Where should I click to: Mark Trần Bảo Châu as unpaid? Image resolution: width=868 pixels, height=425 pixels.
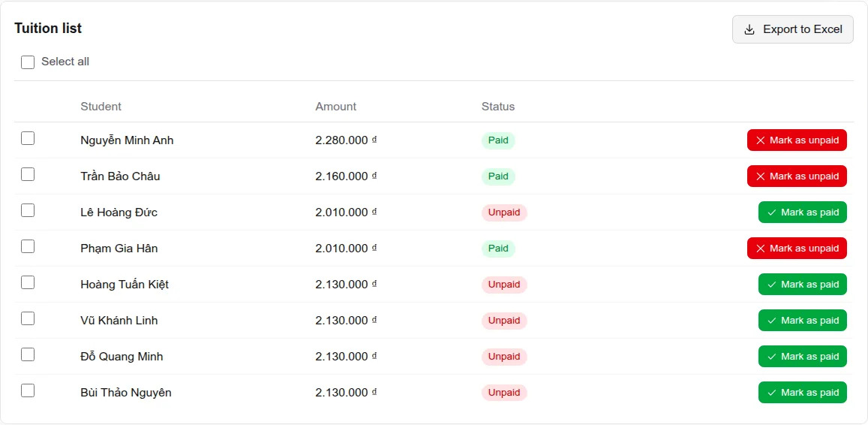coord(797,176)
